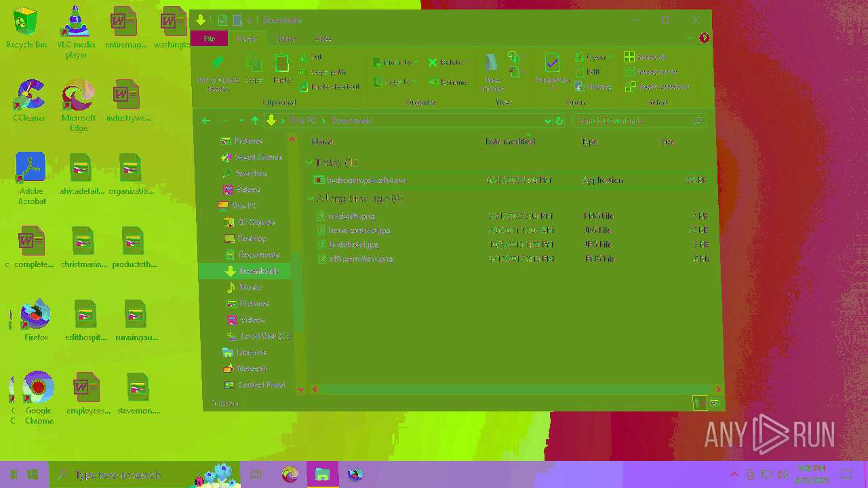Open the View ribbon tab
Viewport: 868px width, 488px height.
point(323,39)
